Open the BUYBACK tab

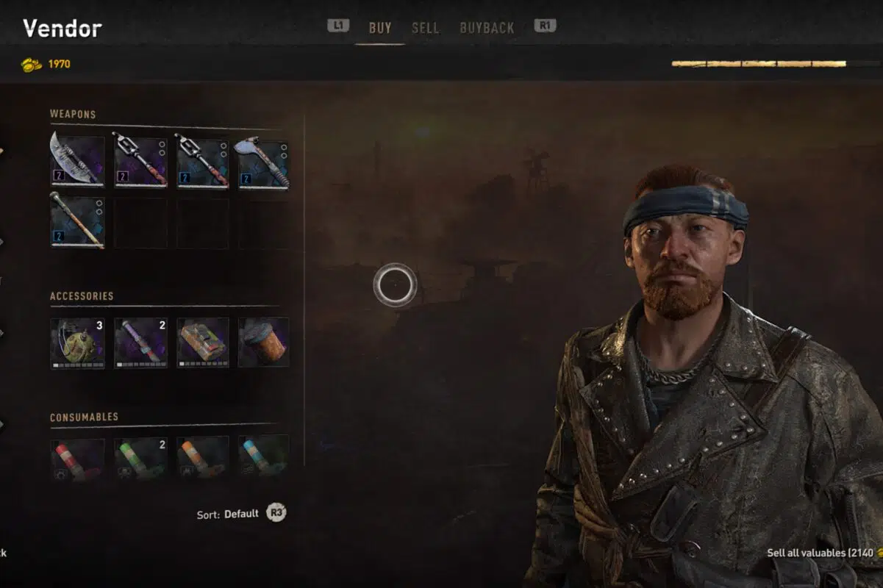487,28
